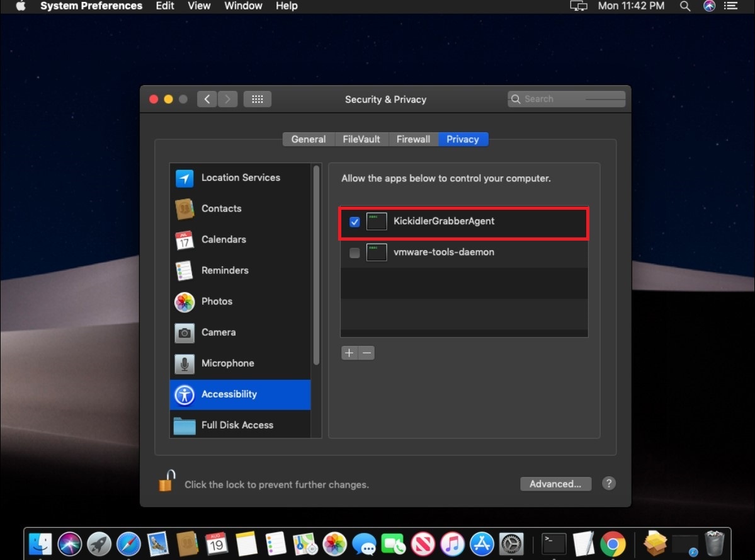Switch to the General tab
Viewport: 755px width, 560px height.
[x=308, y=139]
